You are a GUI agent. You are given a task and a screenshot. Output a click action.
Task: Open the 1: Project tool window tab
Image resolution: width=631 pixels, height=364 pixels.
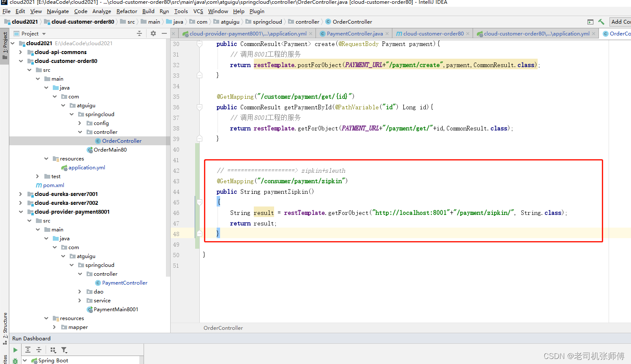(x=5, y=46)
